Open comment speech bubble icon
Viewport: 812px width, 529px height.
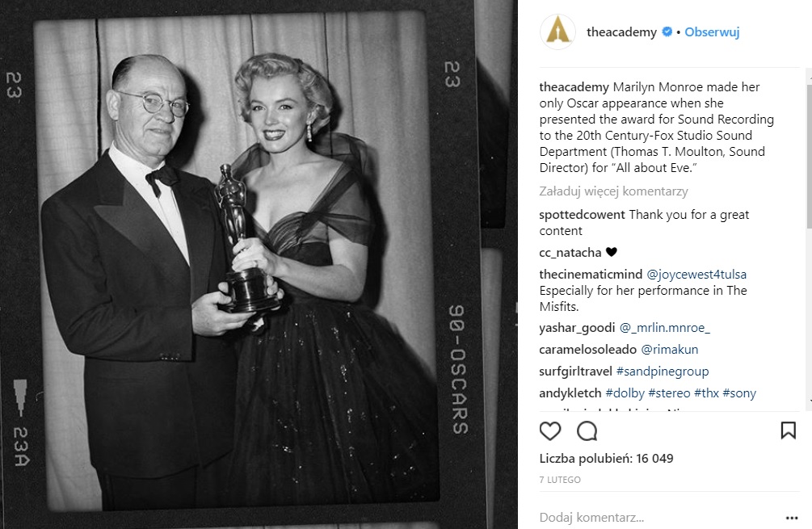click(587, 430)
